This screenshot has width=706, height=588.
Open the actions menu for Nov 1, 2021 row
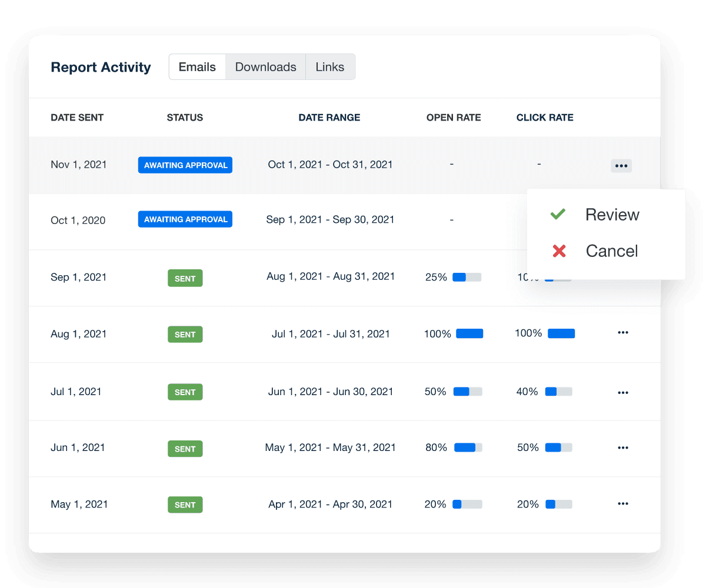621,165
